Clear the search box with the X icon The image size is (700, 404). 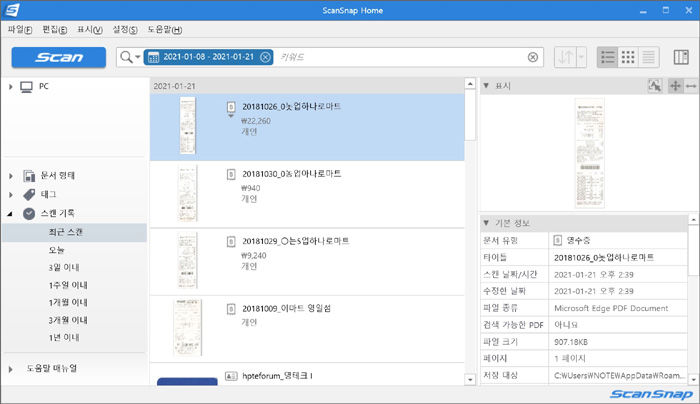[x=533, y=57]
